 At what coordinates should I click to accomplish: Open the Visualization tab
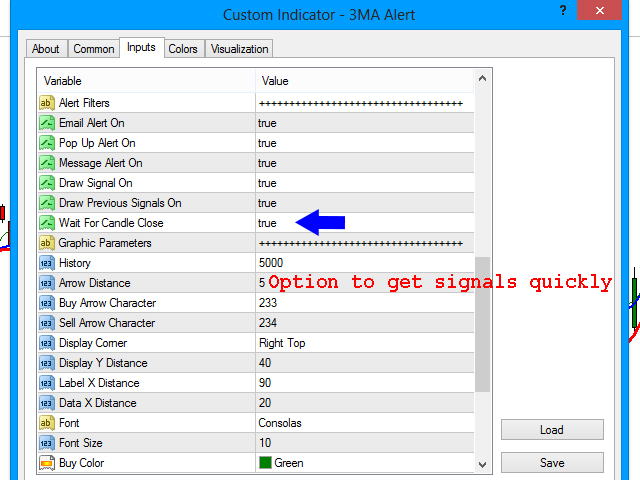click(239, 49)
